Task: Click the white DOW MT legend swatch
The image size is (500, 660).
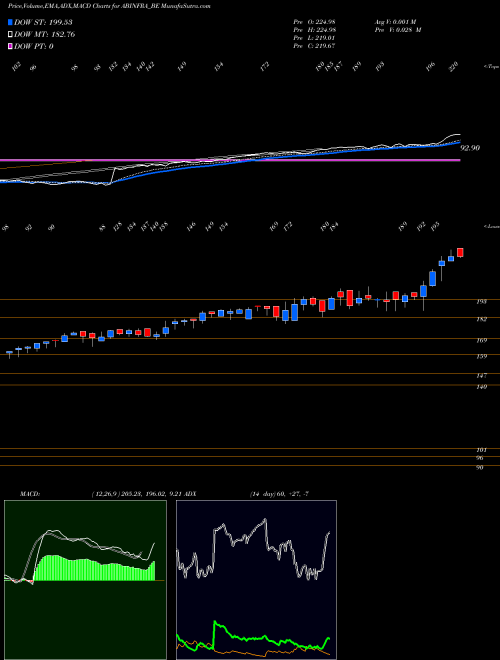Action: point(10,35)
